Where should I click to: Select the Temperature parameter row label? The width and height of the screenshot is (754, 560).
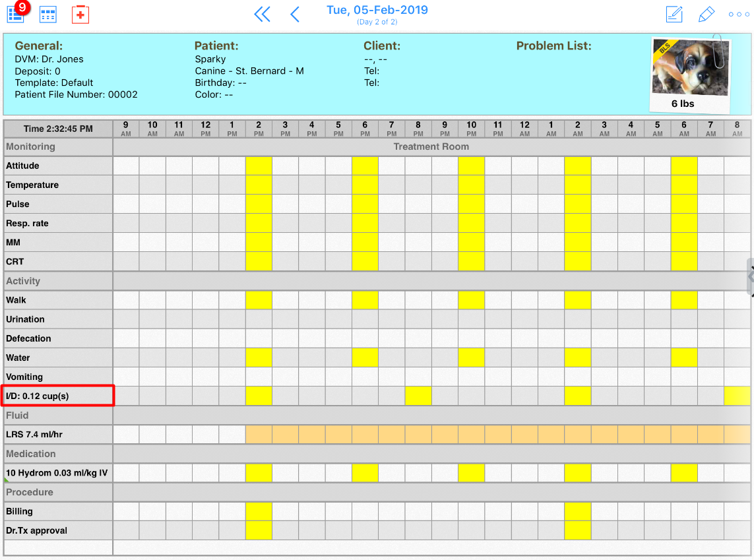pos(58,185)
